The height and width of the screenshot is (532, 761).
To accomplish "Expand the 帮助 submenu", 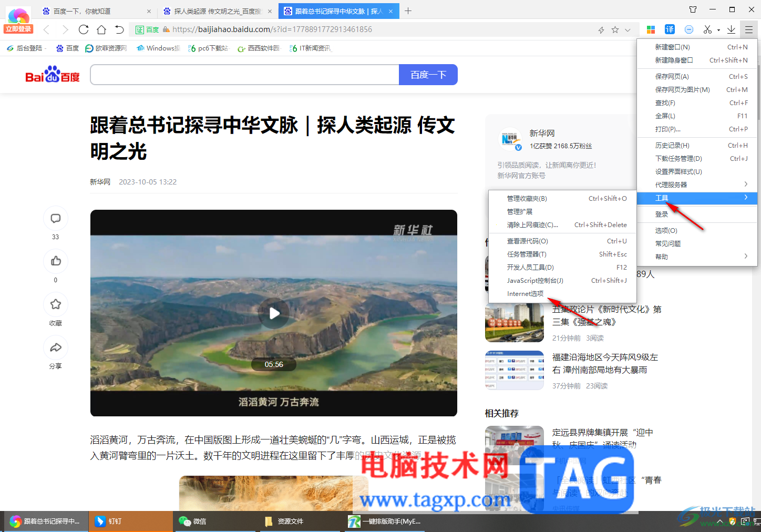I will [697, 257].
